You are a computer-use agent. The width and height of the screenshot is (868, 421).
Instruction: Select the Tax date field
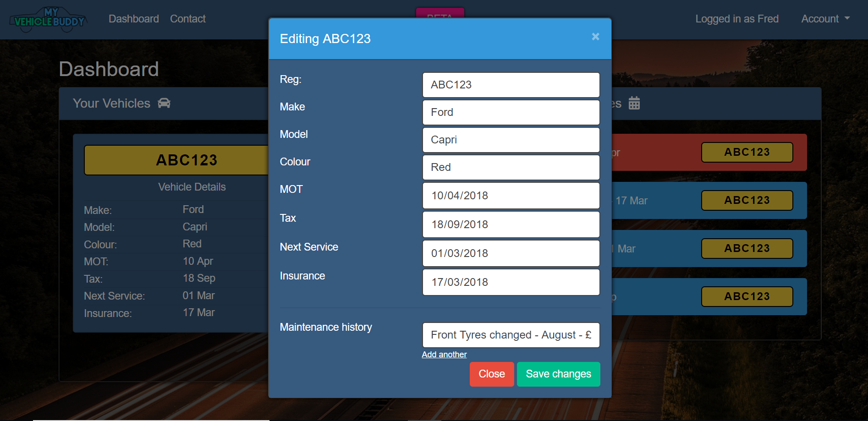[x=511, y=224]
